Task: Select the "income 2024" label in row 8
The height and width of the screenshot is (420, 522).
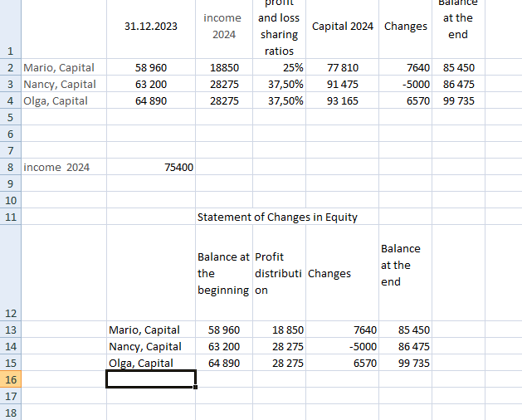Action: point(56,167)
